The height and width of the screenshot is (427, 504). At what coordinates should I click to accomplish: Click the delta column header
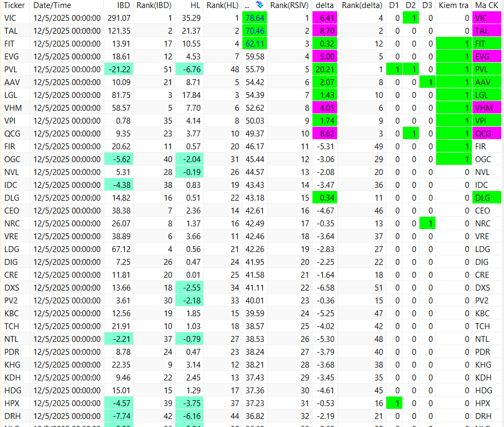325,5
